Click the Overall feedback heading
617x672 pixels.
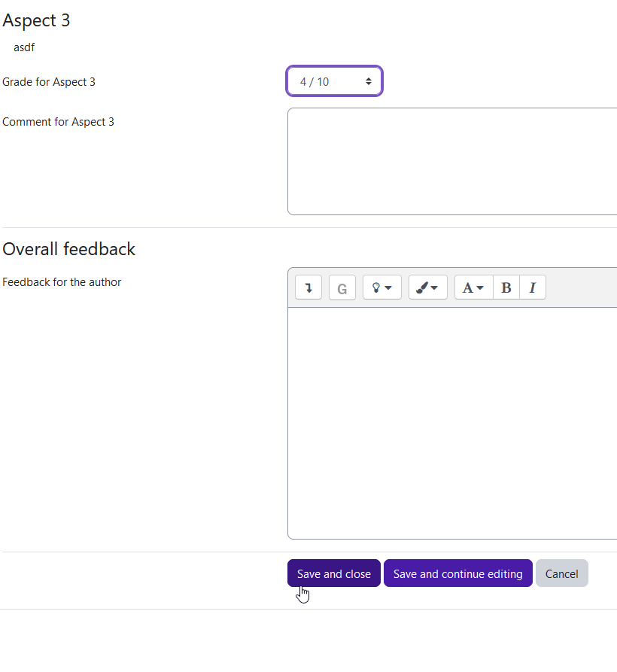(x=69, y=249)
